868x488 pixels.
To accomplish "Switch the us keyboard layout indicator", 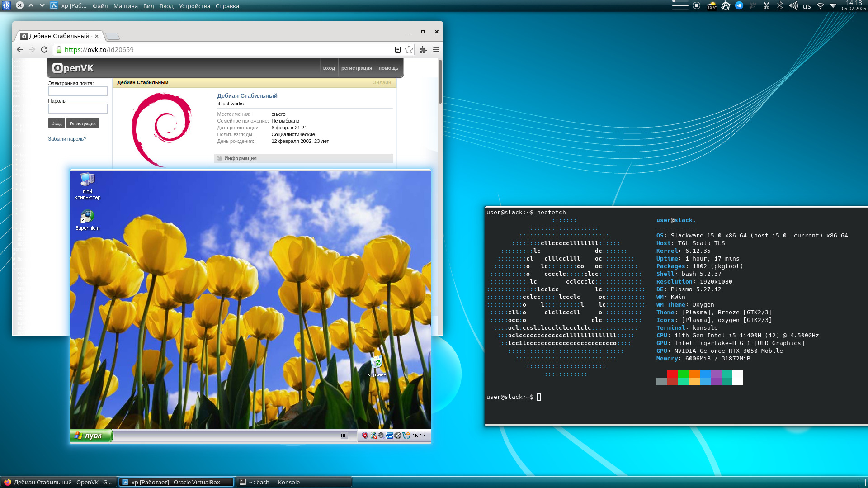I will pyautogui.click(x=807, y=6).
